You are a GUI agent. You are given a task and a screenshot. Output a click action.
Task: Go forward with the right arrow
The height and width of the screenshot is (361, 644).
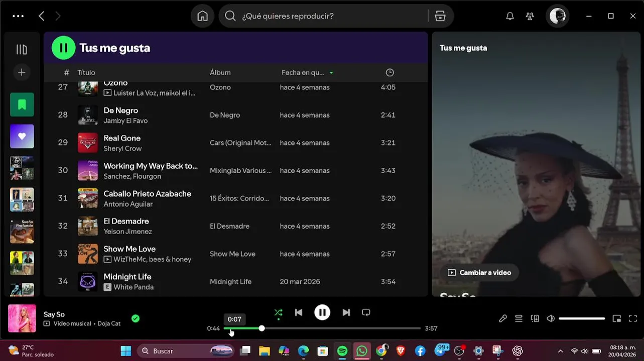pos(58,16)
